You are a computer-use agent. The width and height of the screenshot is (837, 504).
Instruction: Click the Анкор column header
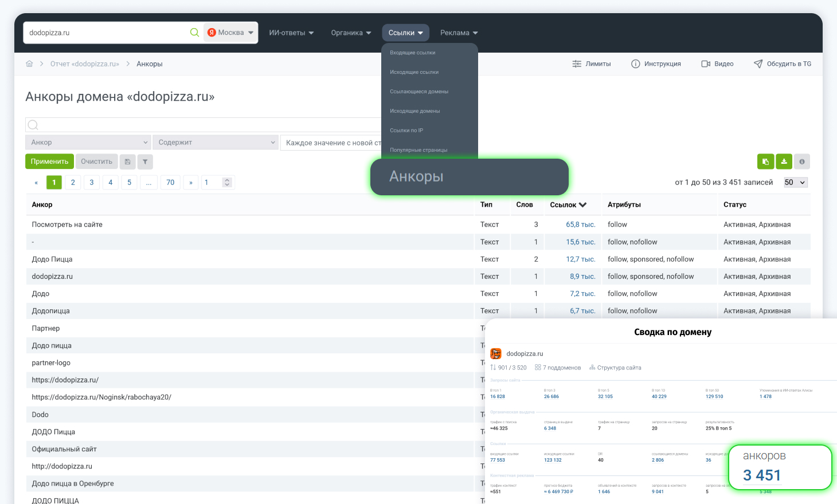click(x=42, y=204)
